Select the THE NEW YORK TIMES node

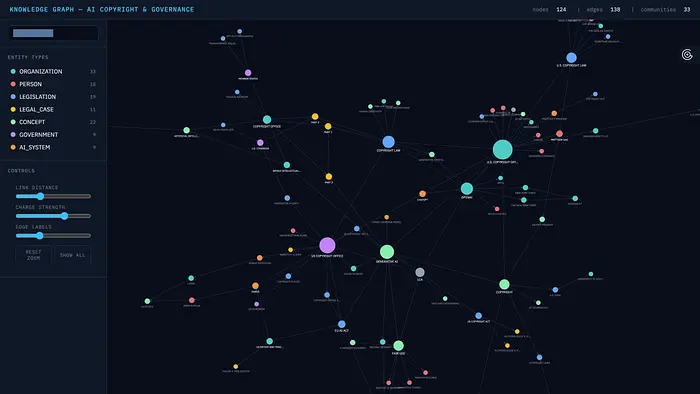[x=524, y=200]
